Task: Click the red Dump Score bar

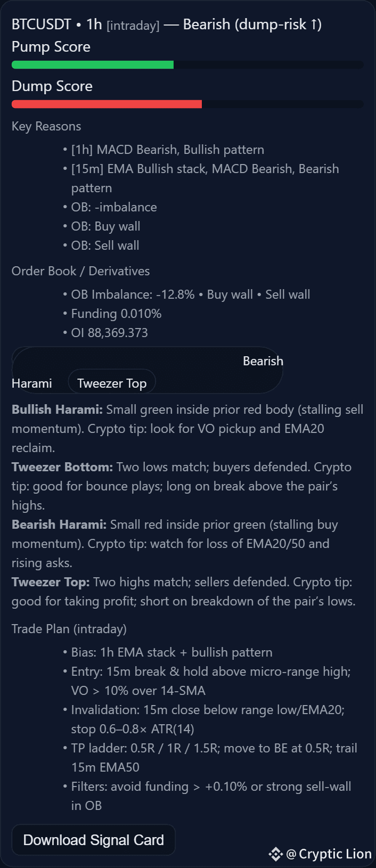Action: point(107,104)
